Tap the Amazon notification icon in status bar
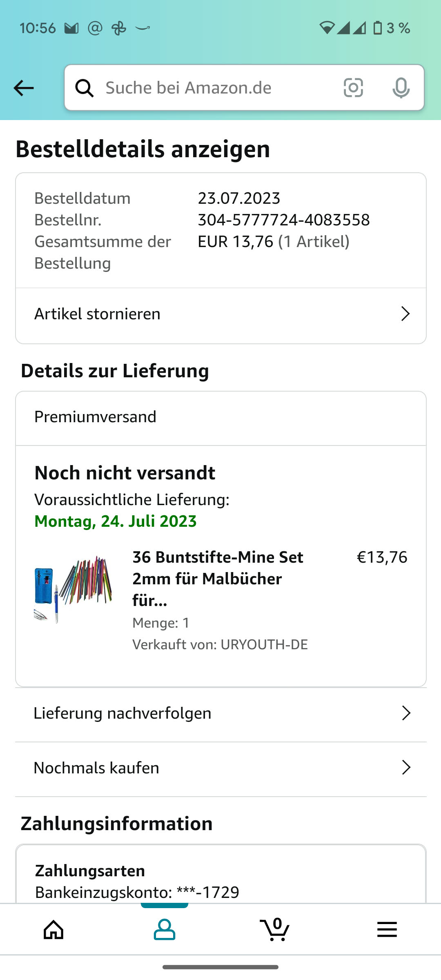Image resolution: width=441 pixels, height=980 pixels. tap(143, 28)
